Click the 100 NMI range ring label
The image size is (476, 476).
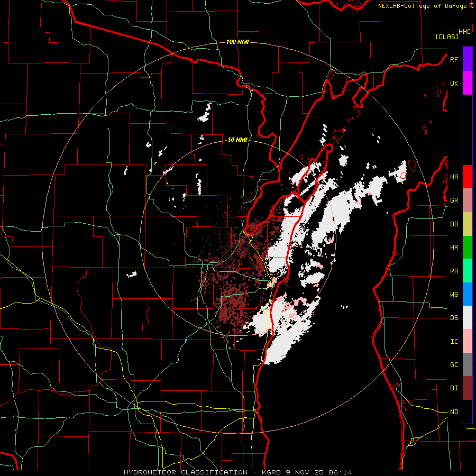pyautogui.click(x=237, y=42)
